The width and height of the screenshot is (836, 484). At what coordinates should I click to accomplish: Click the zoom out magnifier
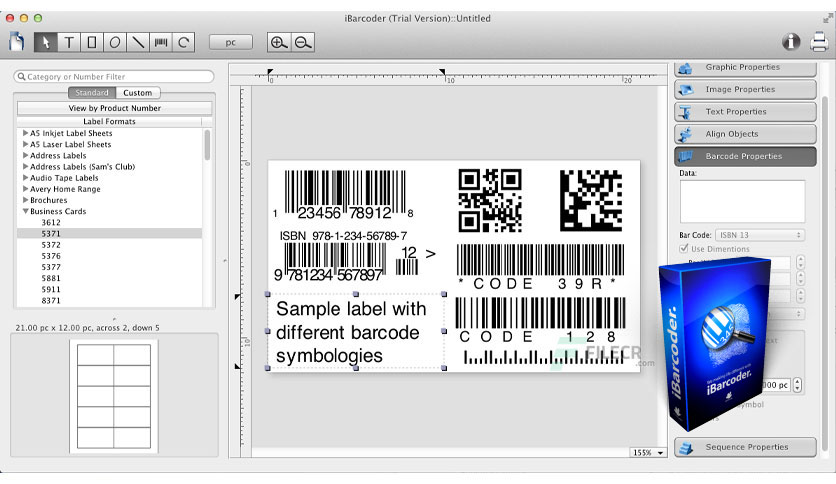[x=303, y=42]
